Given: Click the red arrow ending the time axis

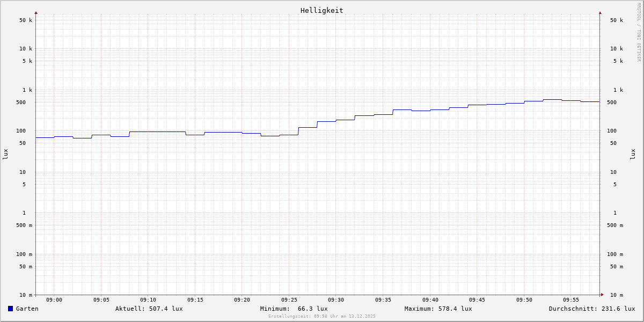Looking at the screenshot, I should (x=602, y=295).
